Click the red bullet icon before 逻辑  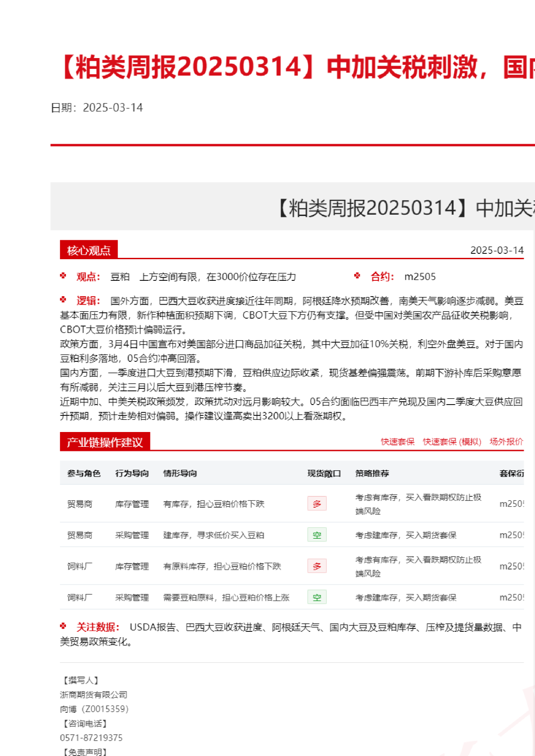click(63, 300)
